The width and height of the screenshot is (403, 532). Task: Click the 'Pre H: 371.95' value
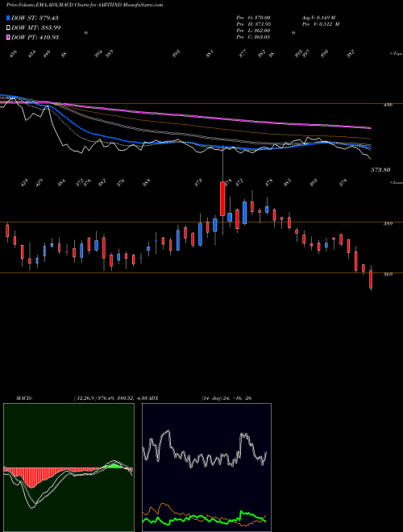pos(253,24)
